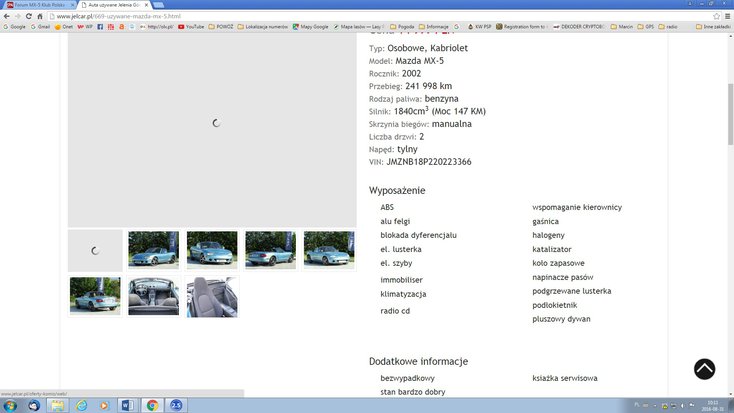Select the third thumbnail in the first row
Image resolution: width=734 pixels, height=413 pixels.
click(x=212, y=250)
